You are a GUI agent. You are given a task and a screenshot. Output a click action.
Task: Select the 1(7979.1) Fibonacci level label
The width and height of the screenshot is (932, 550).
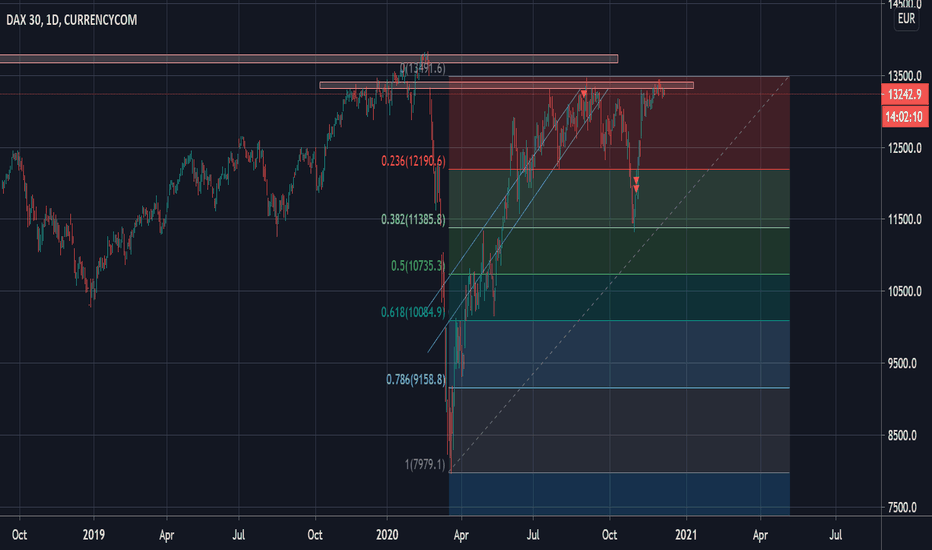coord(424,464)
